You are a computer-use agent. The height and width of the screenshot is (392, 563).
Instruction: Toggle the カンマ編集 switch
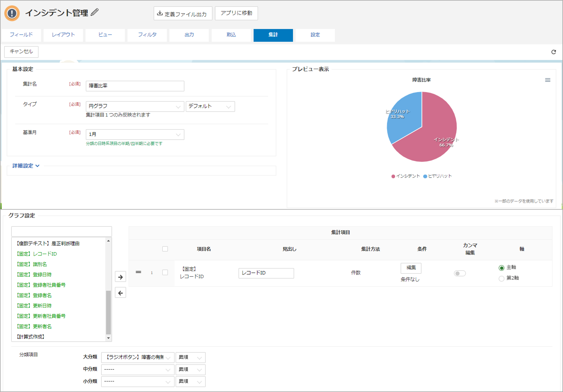click(460, 273)
